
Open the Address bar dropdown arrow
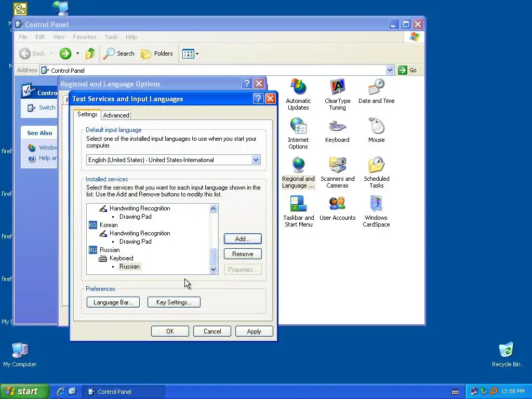pyautogui.click(x=390, y=70)
